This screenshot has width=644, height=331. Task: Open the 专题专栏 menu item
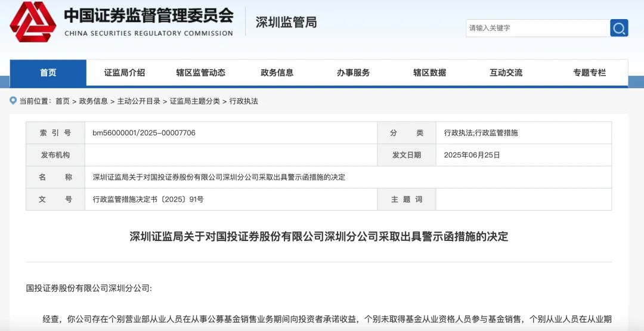click(589, 73)
